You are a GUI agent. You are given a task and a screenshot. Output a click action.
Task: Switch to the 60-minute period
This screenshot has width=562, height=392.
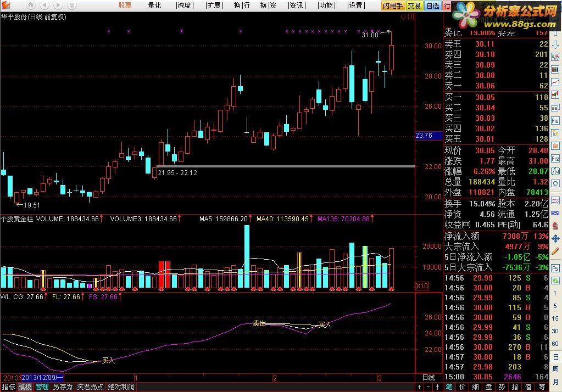click(x=555, y=344)
